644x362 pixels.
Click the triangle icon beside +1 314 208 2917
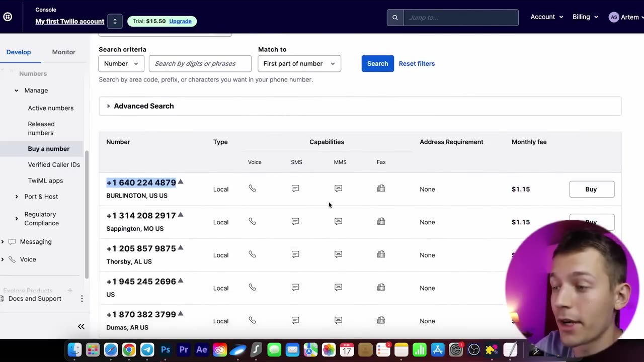point(181,215)
